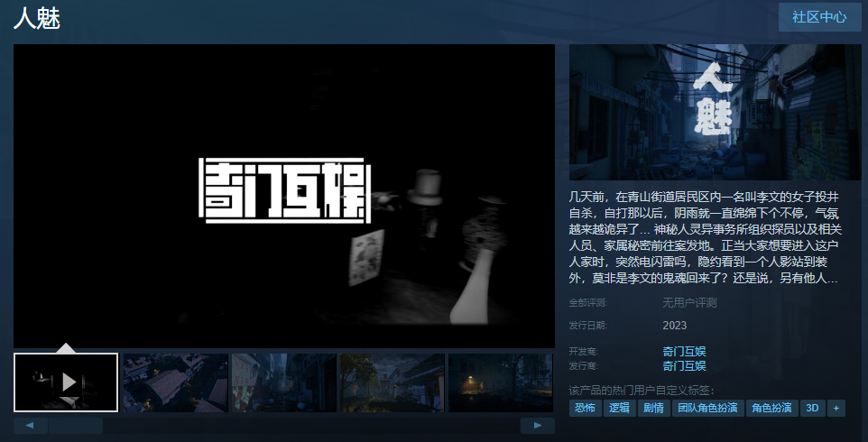Open the developer link 奇门互娱

684,351
